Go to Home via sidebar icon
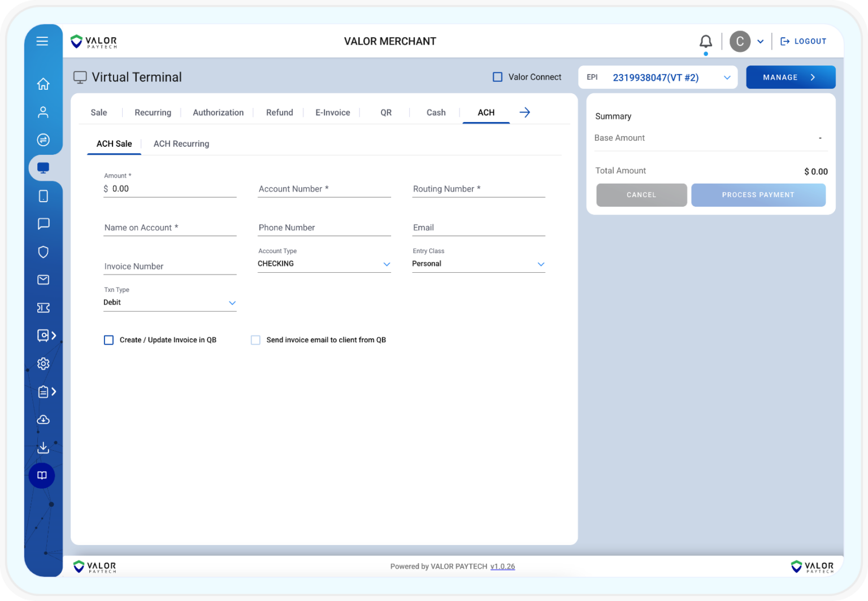 click(x=43, y=84)
